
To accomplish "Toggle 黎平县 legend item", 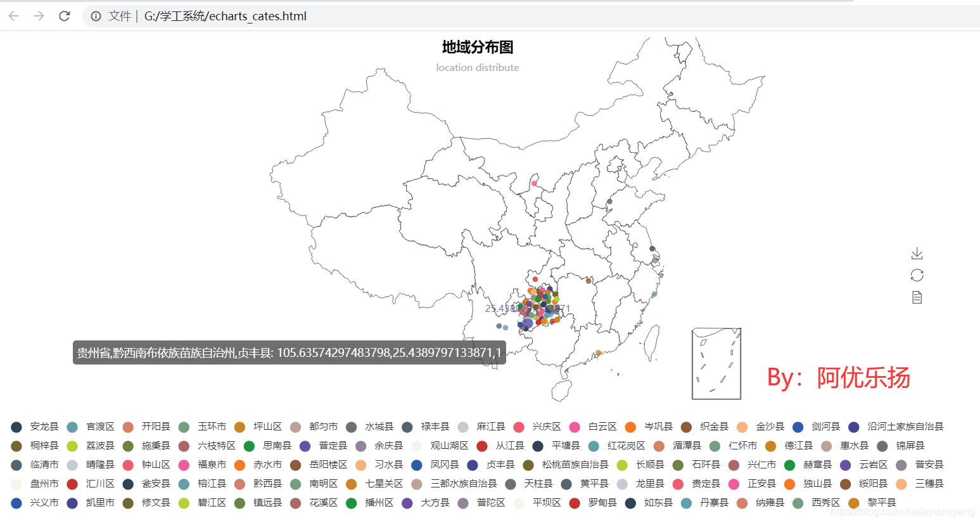I will click(x=872, y=503).
